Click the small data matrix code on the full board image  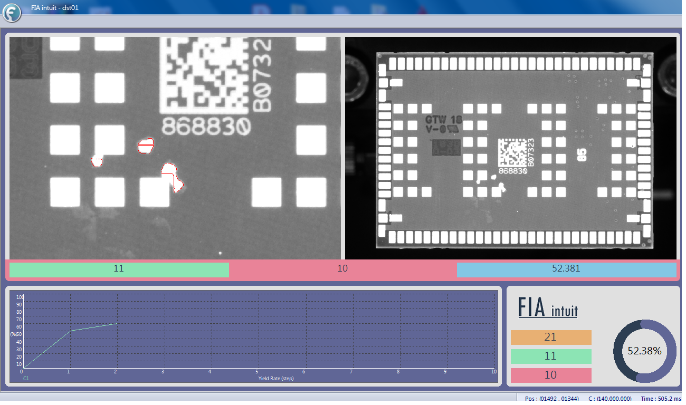(510, 152)
